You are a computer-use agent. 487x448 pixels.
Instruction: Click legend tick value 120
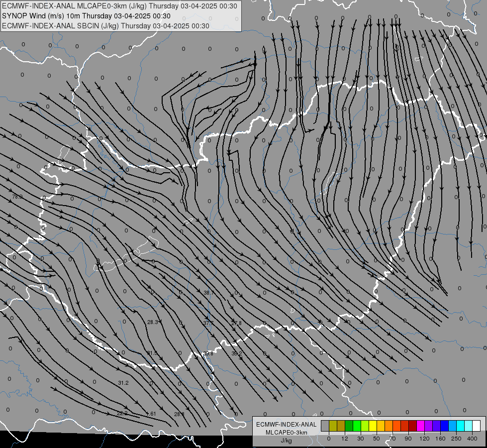pos(425,439)
